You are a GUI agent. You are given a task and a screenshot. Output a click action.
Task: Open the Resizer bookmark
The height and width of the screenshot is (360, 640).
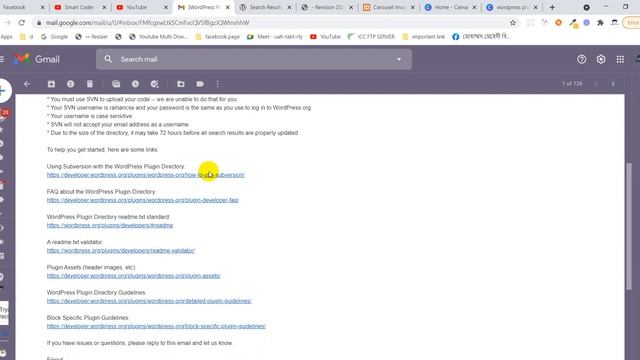[x=91, y=37]
